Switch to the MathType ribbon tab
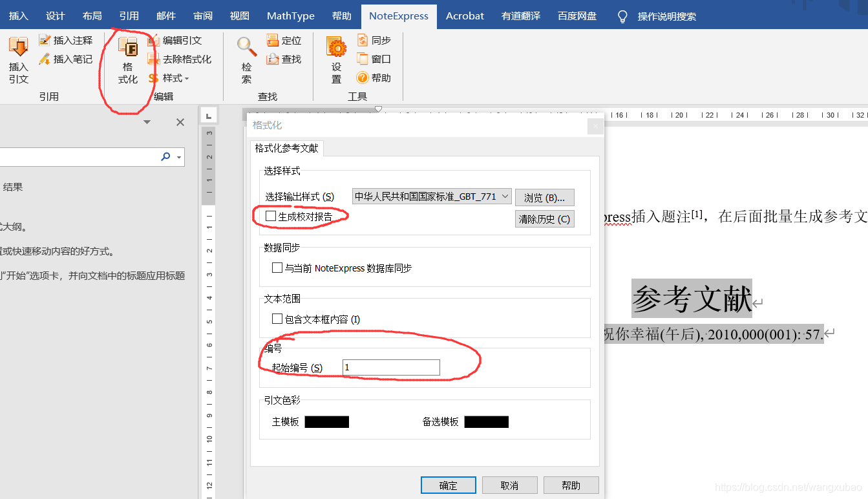Image resolution: width=868 pixels, height=499 pixels. point(290,16)
